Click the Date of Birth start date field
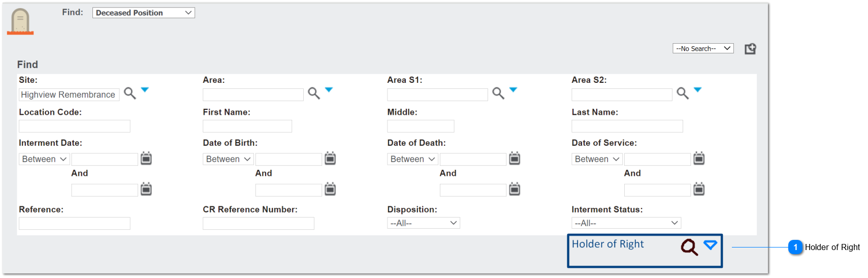The width and height of the screenshot is (868, 278). [288, 159]
